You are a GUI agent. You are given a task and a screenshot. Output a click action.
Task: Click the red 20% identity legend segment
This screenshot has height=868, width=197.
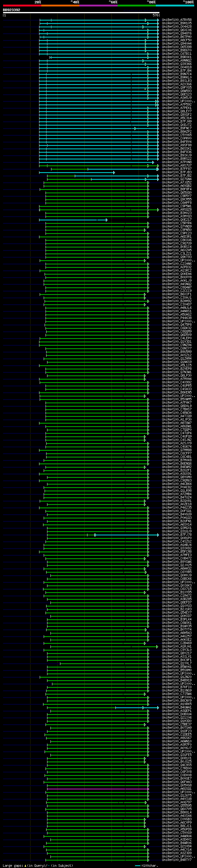(22, 6)
